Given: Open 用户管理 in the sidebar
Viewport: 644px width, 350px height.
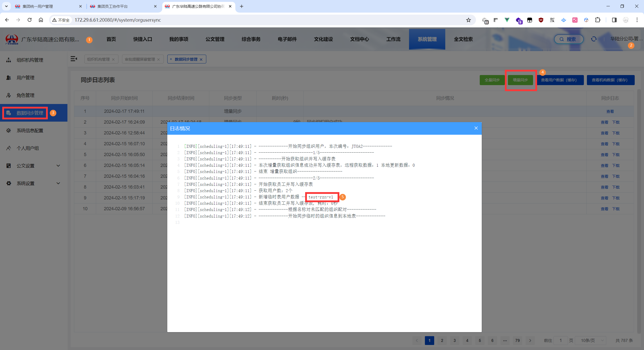Looking at the screenshot, I should pyautogui.click(x=25, y=78).
